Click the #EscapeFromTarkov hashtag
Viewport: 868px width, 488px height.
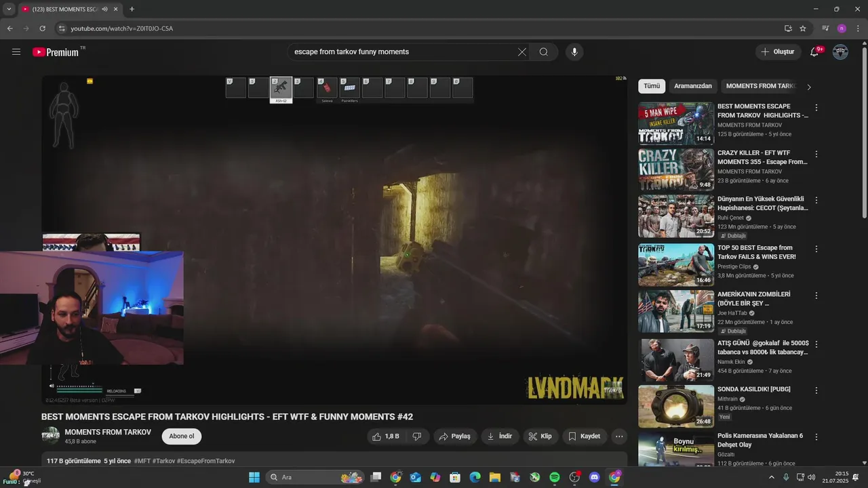[206, 461]
